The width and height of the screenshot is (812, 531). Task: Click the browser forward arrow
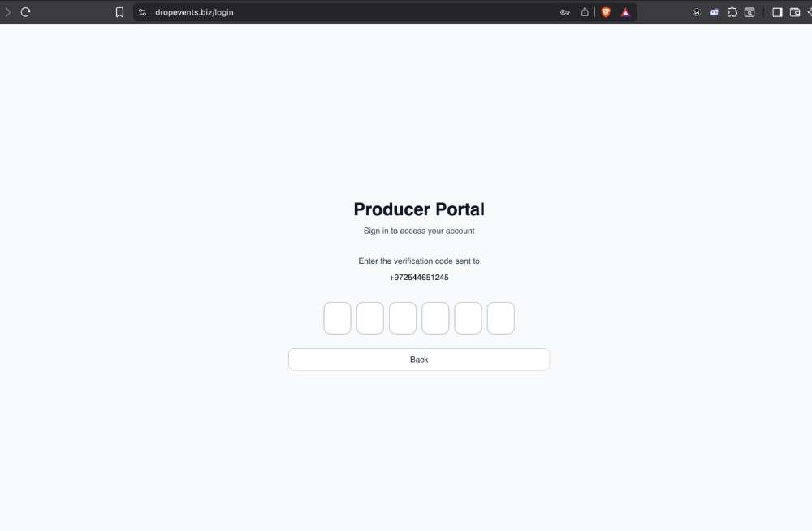[x=8, y=12]
